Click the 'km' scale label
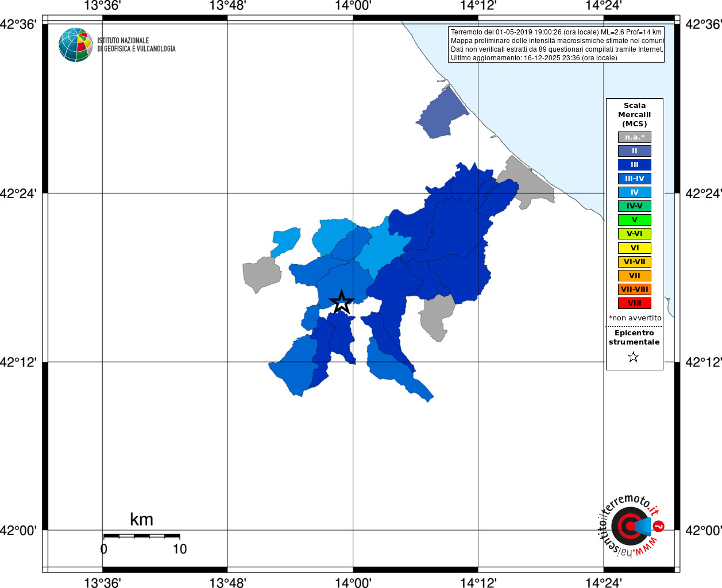The height and width of the screenshot is (588, 722). (x=141, y=519)
